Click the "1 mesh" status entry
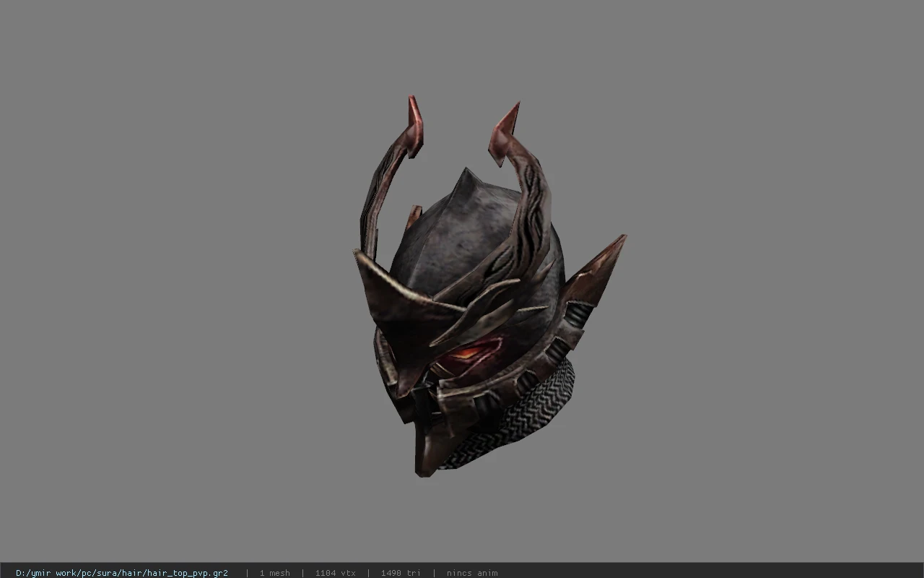The height and width of the screenshot is (578, 924). (x=274, y=573)
